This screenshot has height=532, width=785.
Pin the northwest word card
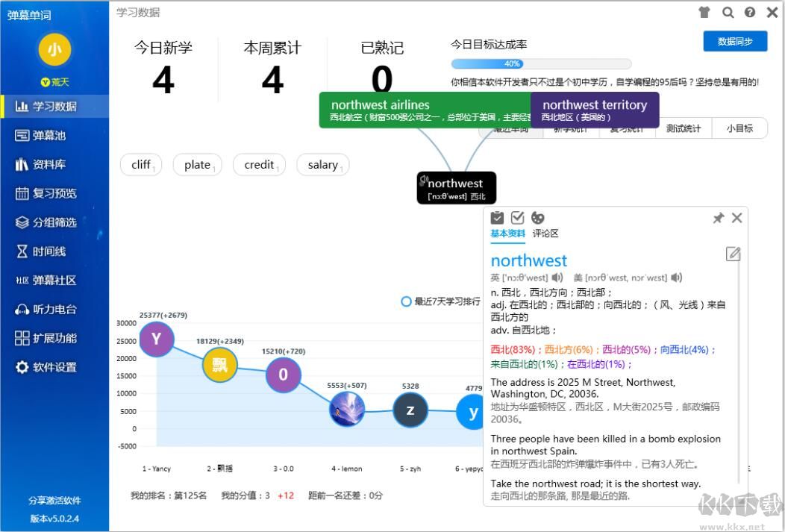point(718,217)
